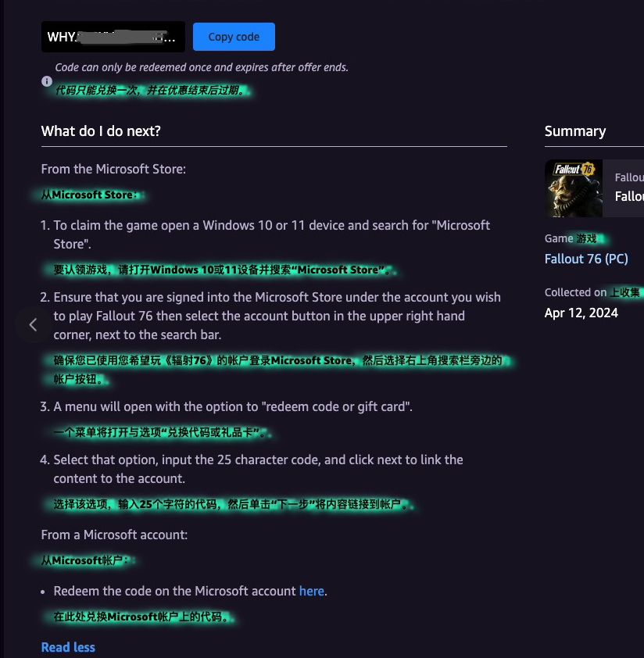Click the "Game 游戏" label in Summary
The height and width of the screenshot is (658, 644).
click(571, 239)
